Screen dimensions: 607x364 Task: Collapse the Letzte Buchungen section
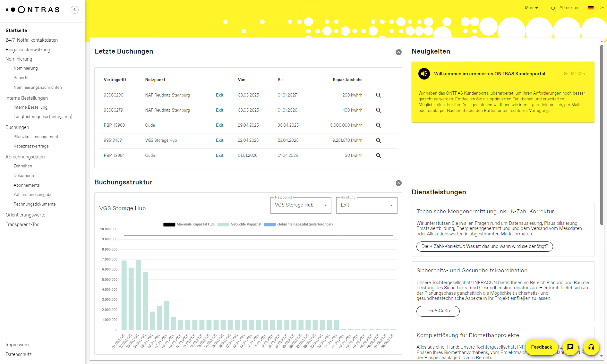coord(398,52)
